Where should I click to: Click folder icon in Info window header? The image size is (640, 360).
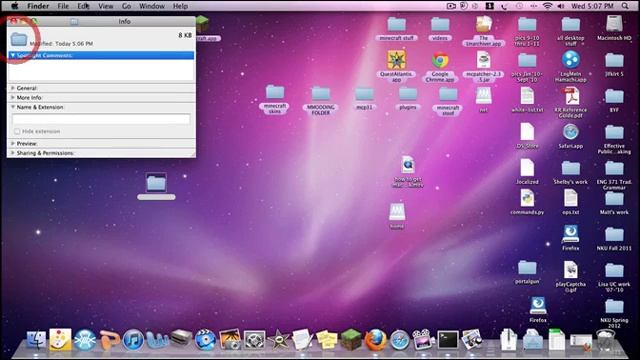[x=19, y=39]
